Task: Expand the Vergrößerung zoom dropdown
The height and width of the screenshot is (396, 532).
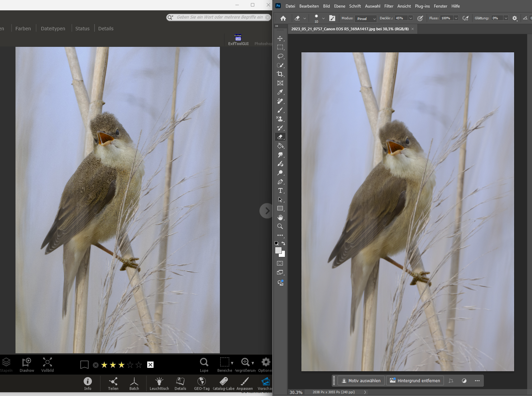Action: coord(253,363)
